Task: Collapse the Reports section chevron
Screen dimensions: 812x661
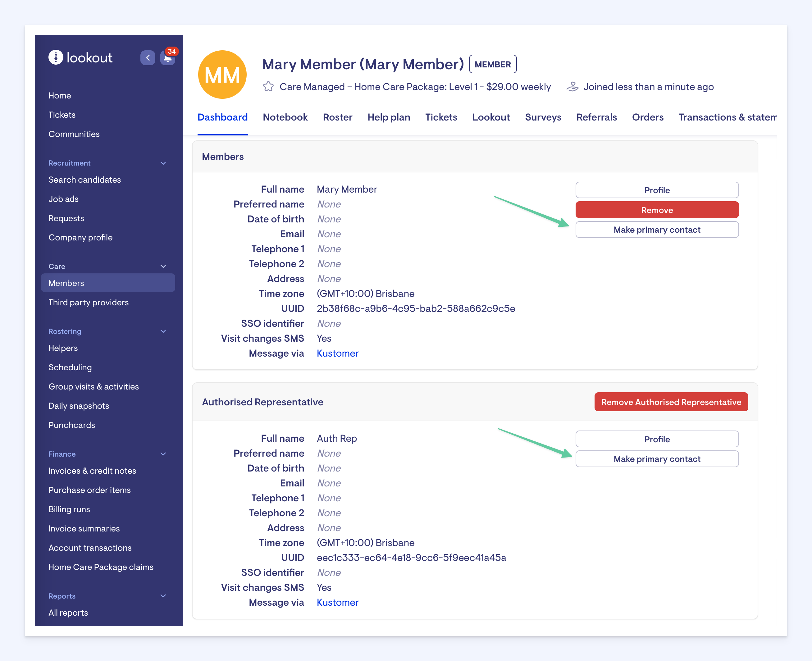Action: pyautogui.click(x=163, y=596)
